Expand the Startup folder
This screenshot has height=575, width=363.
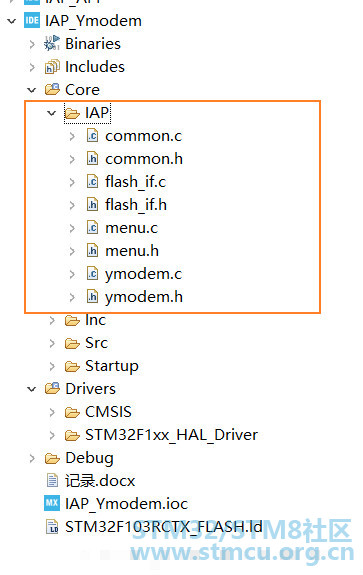[52, 366]
